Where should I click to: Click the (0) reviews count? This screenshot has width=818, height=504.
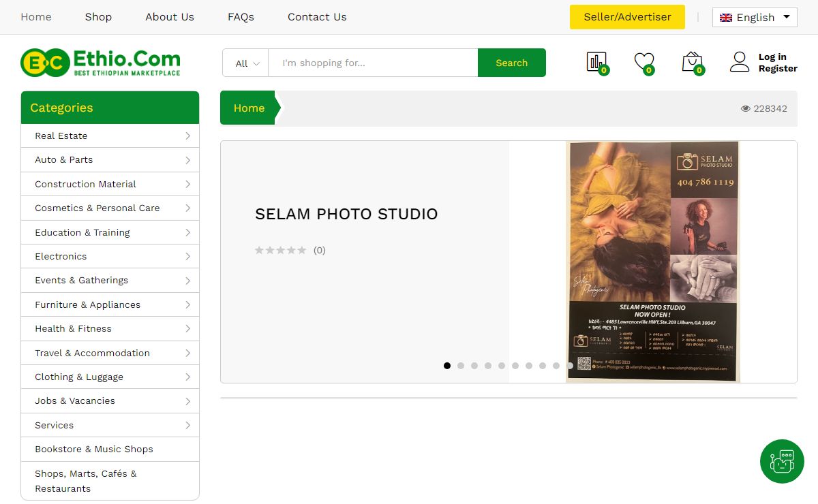(x=320, y=250)
